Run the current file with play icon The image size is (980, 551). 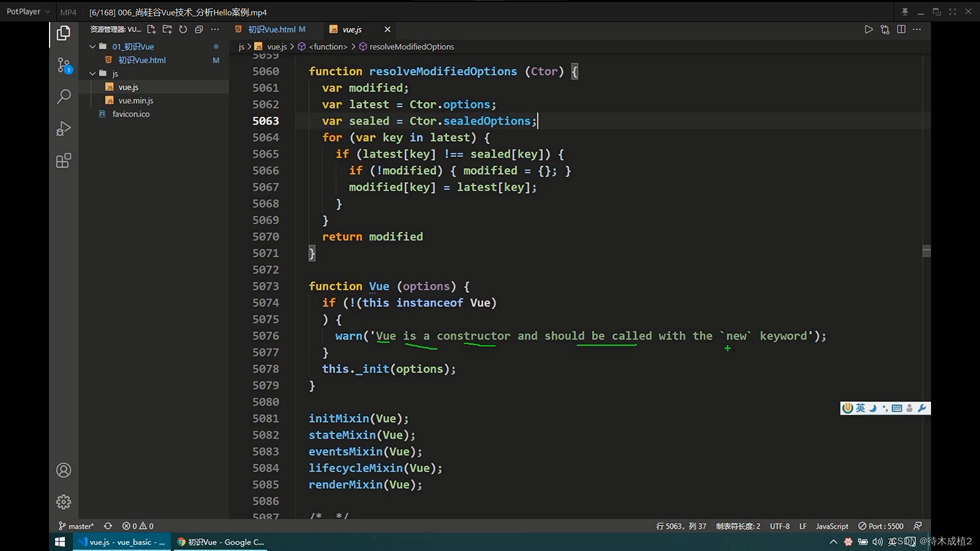tap(869, 30)
